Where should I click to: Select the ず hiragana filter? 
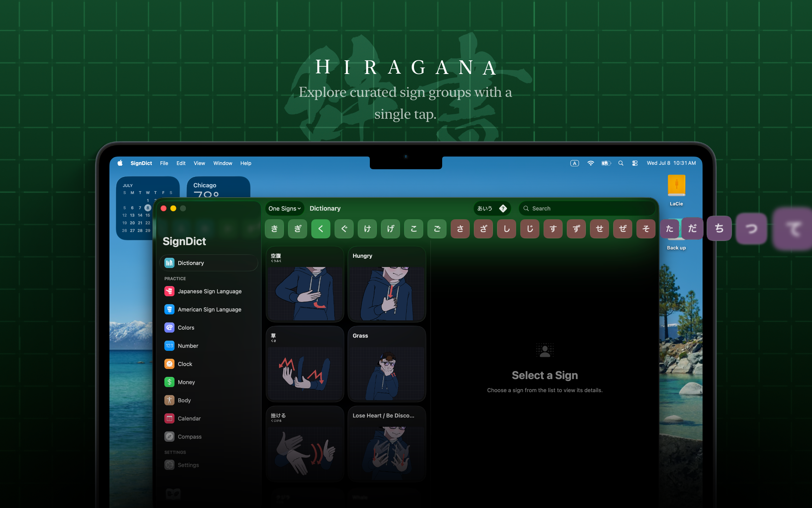click(576, 229)
